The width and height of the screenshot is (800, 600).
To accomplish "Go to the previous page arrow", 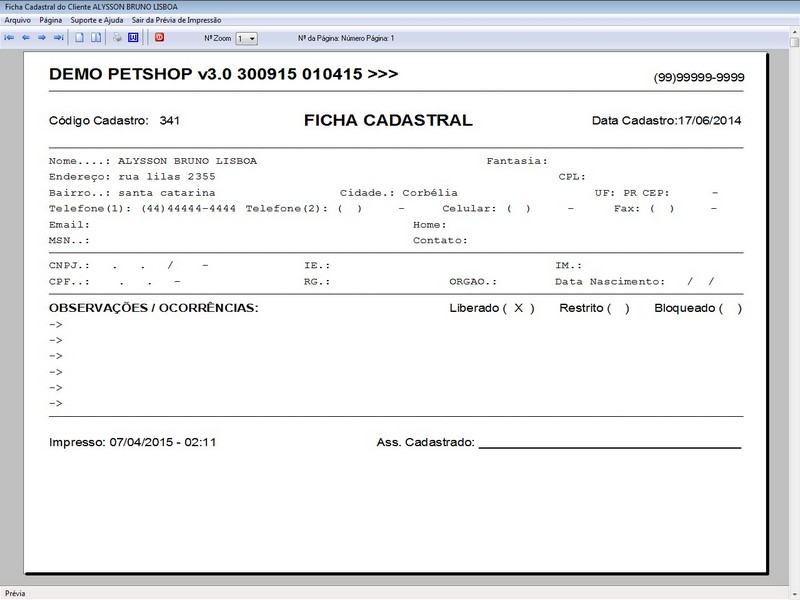I will coord(26,38).
